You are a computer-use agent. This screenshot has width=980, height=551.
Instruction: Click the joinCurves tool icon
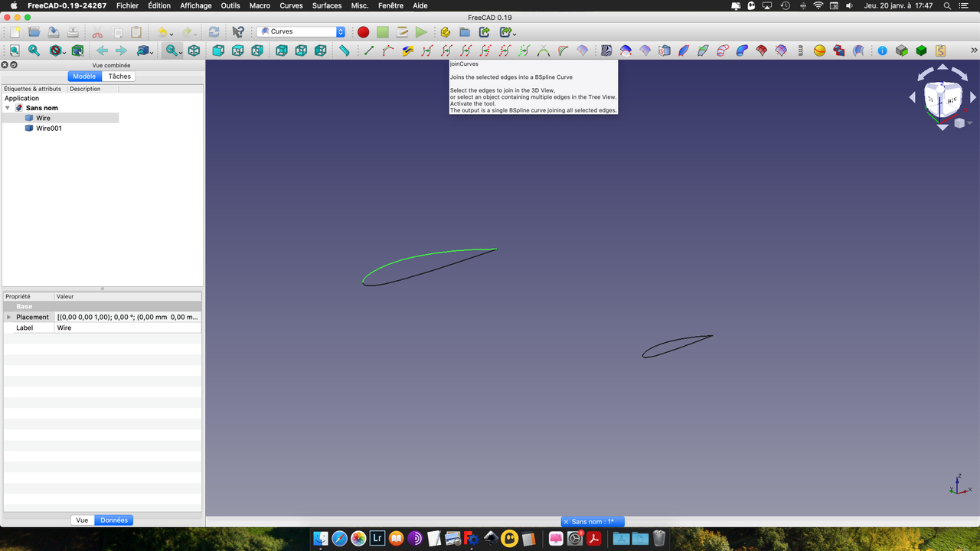click(x=447, y=51)
